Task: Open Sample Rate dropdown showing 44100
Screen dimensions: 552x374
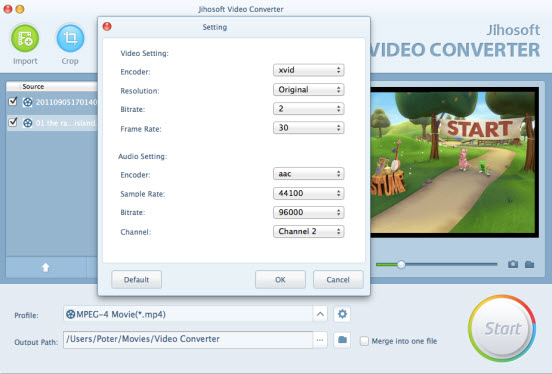Action: click(308, 193)
